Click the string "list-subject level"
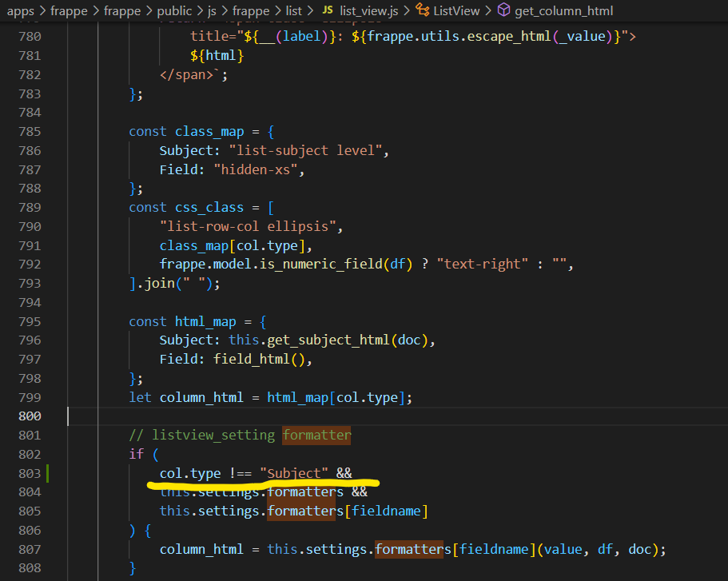The width and height of the screenshot is (728, 581). (x=305, y=151)
